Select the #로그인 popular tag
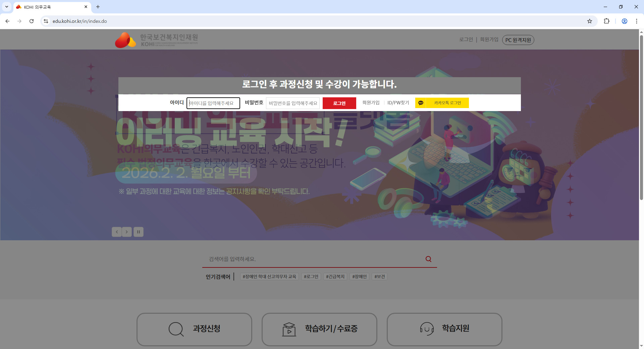644x349 pixels. [x=311, y=277]
